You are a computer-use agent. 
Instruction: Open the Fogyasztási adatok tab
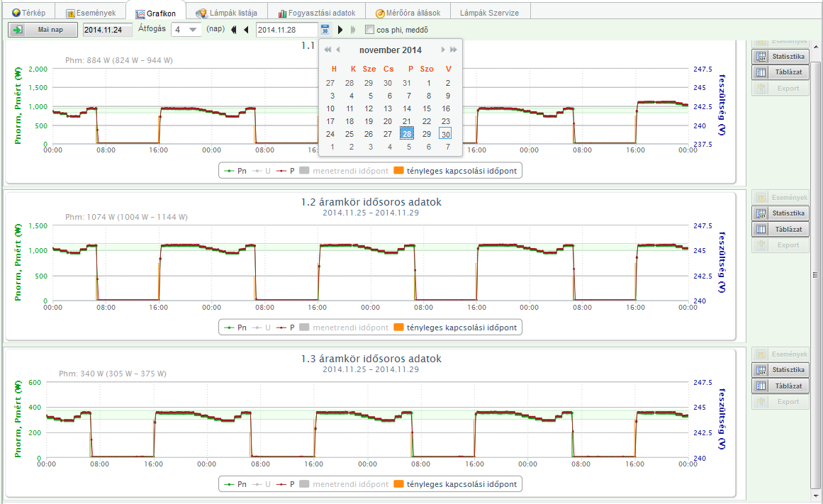316,13
